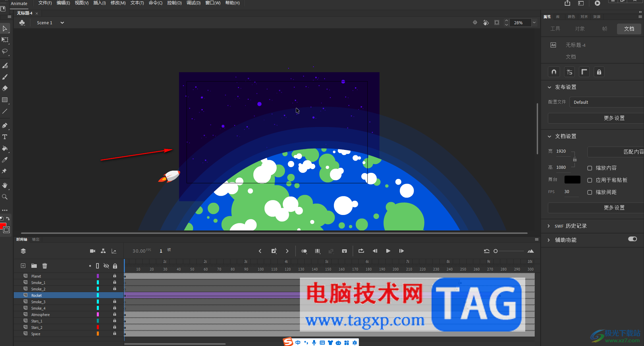Toggle Onion Skin in timeline
This screenshot has height=346, width=644.
[304, 251]
